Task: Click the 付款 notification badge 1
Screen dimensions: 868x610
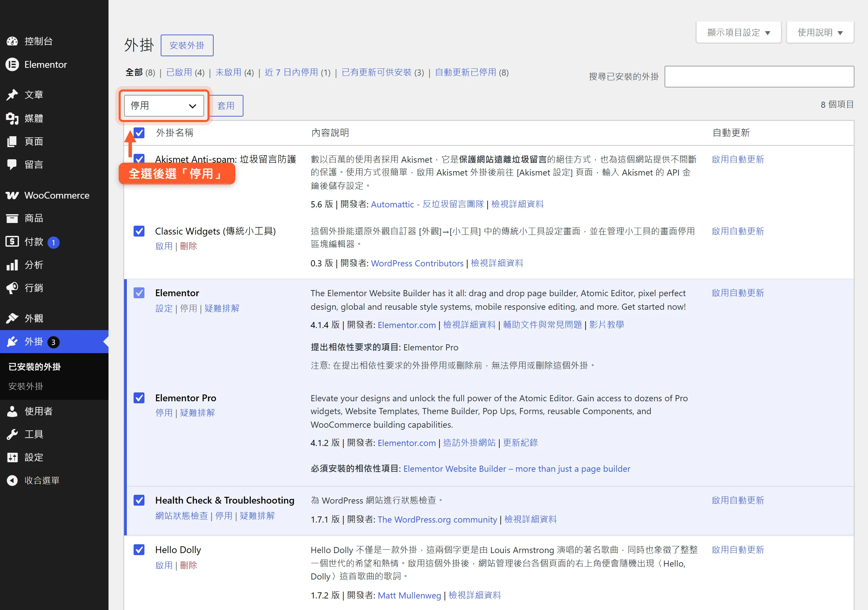Action: click(x=53, y=242)
